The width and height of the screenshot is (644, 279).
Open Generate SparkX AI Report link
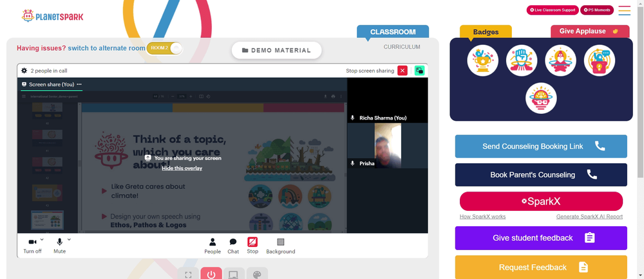pyautogui.click(x=589, y=217)
